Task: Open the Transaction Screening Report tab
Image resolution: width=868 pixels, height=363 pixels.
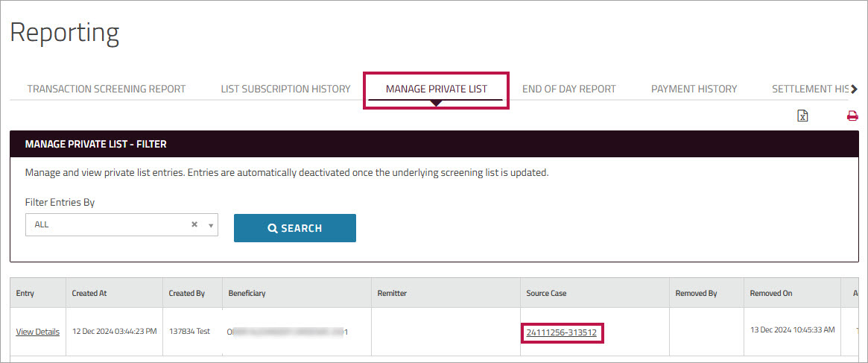Action: click(x=107, y=89)
